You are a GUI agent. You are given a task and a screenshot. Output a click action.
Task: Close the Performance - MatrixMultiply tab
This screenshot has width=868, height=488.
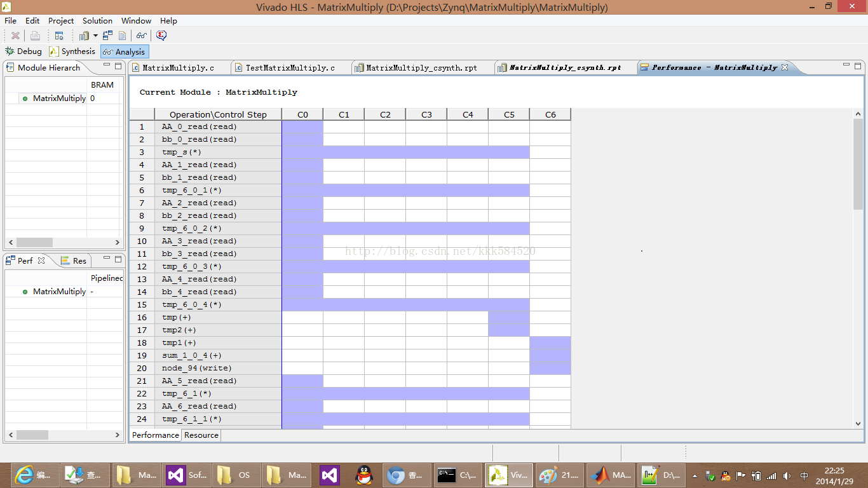[x=784, y=67]
